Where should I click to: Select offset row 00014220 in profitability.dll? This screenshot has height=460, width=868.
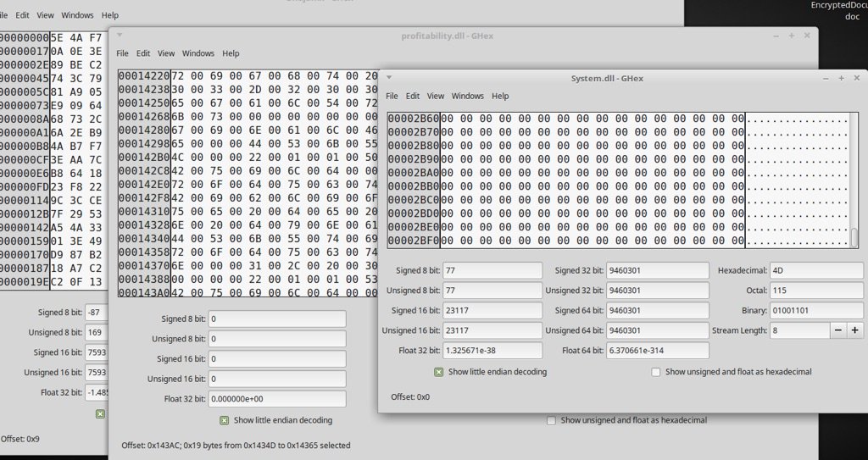pos(144,76)
